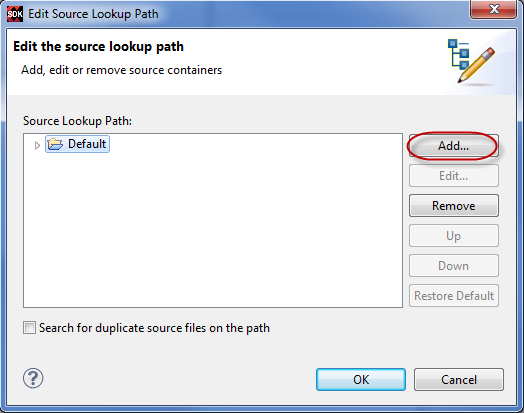The width and height of the screenshot is (524, 413).
Task: Close the Edit Source Lookup Path dialog
Action: coord(493,9)
